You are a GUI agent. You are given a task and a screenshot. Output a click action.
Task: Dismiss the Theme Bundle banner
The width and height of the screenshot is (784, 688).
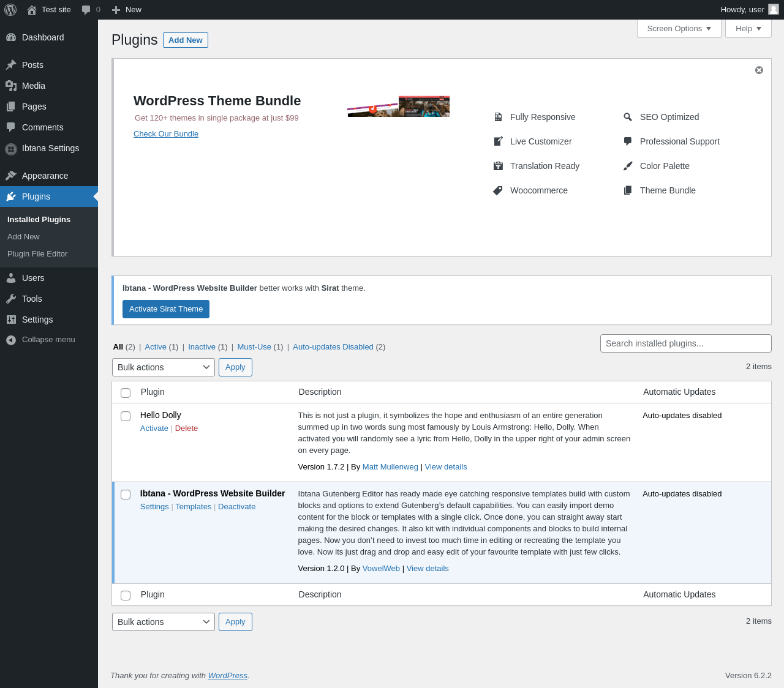click(x=759, y=70)
